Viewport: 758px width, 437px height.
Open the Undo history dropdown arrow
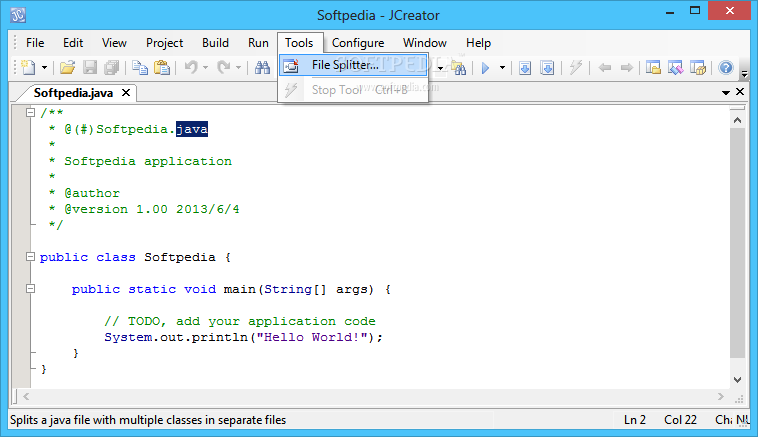tap(205, 68)
